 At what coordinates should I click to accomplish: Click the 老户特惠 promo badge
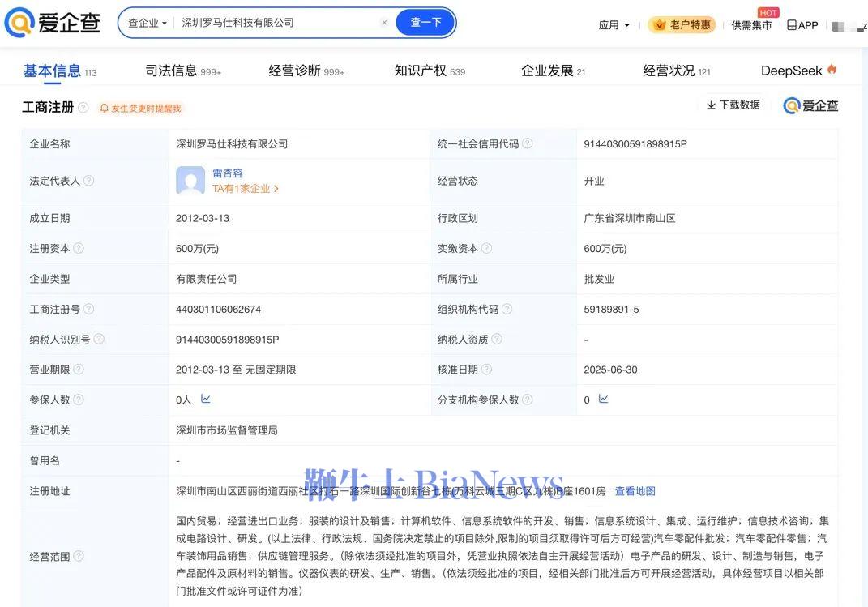click(682, 25)
